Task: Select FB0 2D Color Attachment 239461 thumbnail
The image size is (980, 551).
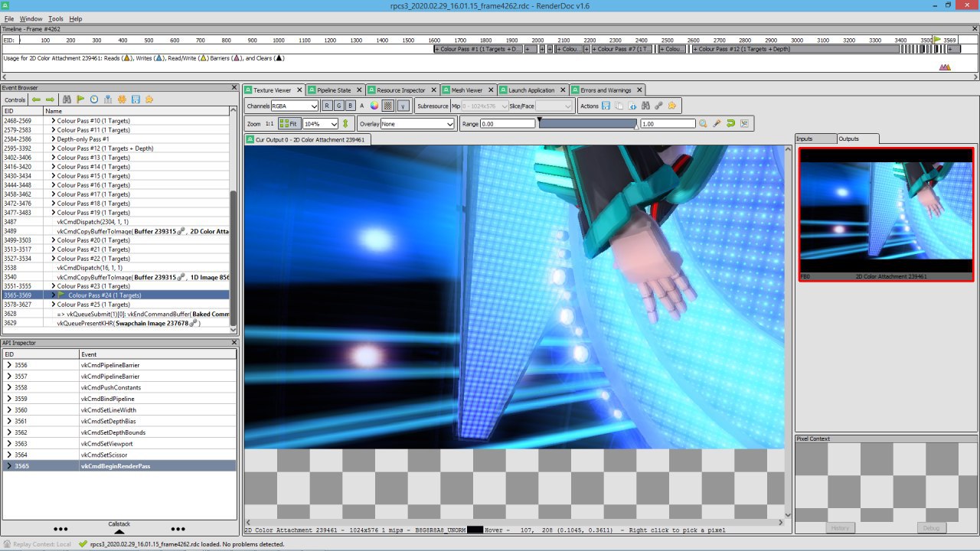Action: [886, 214]
